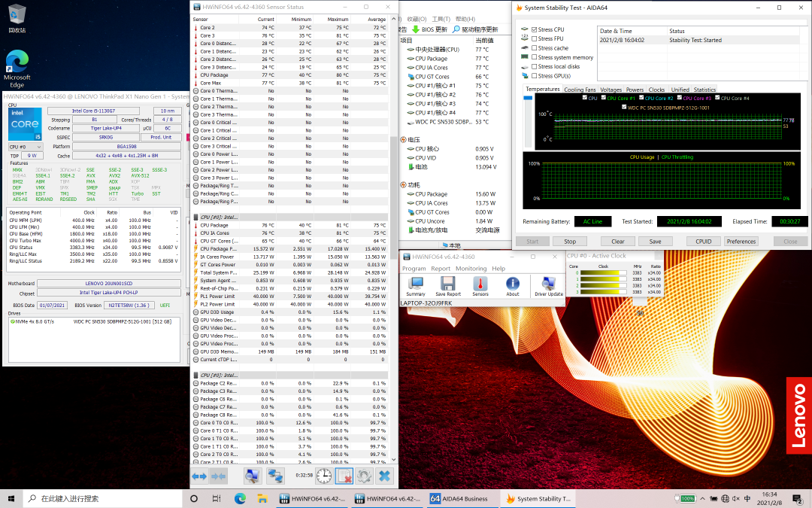Viewport: 812px width, 508px height.
Task: Open the Monitoring menu in HWiNFO64
Action: (471, 269)
